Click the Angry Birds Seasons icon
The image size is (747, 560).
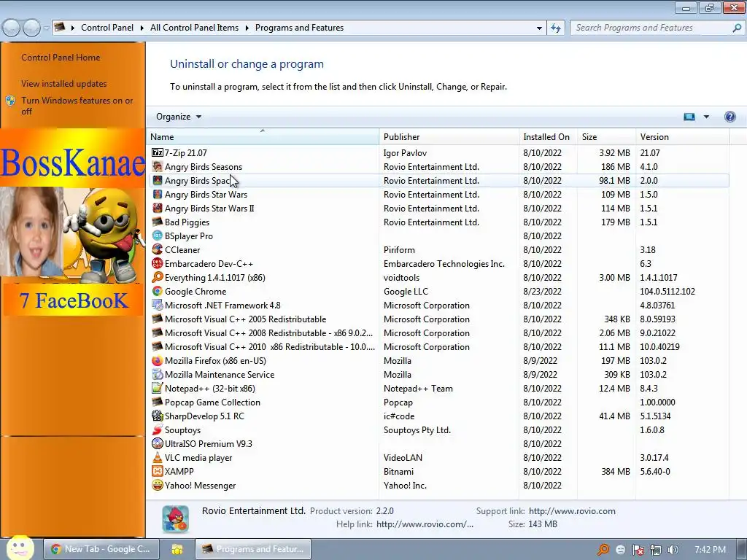tap(158, 167)
